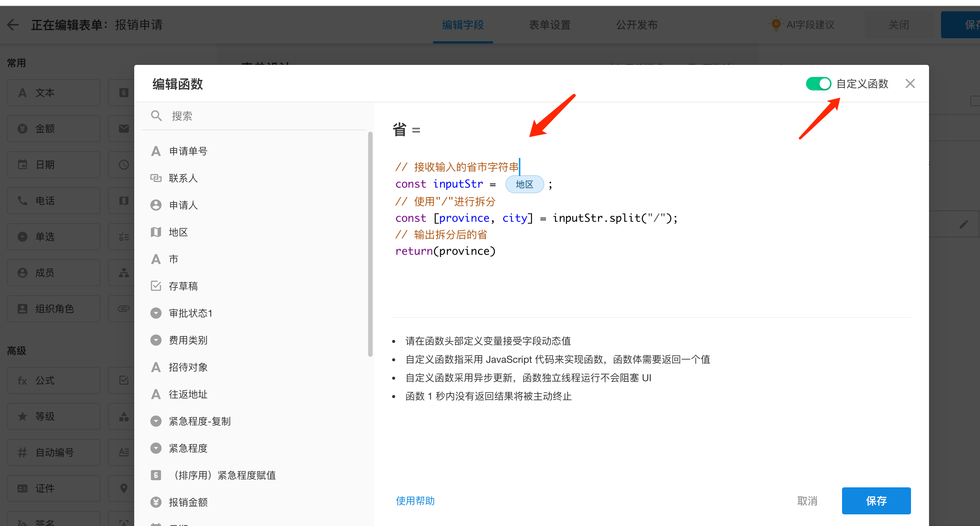Click the 地区 field chip in code

pyautogui.click(x=524, y=185)
